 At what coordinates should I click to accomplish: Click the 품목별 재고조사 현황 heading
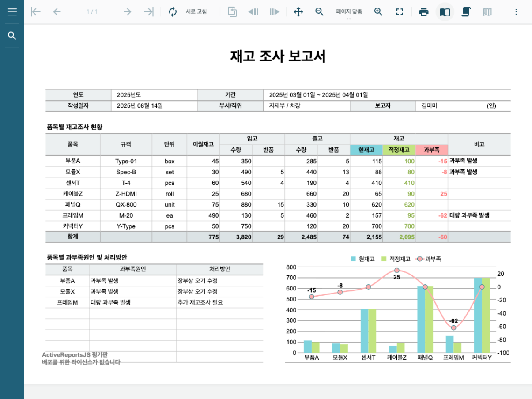click(x=74, y=127)
